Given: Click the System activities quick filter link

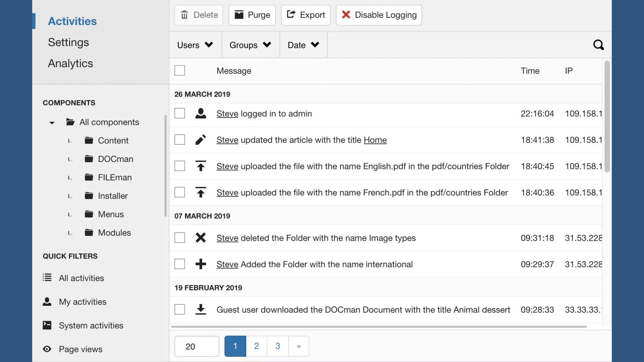Looking at the screenshot, I should click(x=91, y=325).
